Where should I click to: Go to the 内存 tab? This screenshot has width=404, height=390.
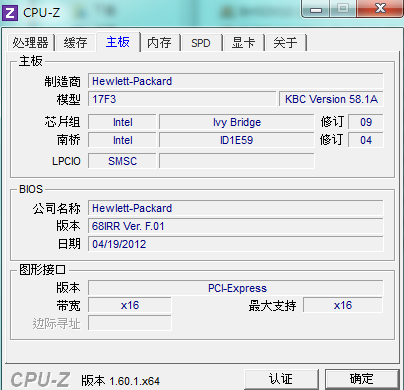[159, 43]
